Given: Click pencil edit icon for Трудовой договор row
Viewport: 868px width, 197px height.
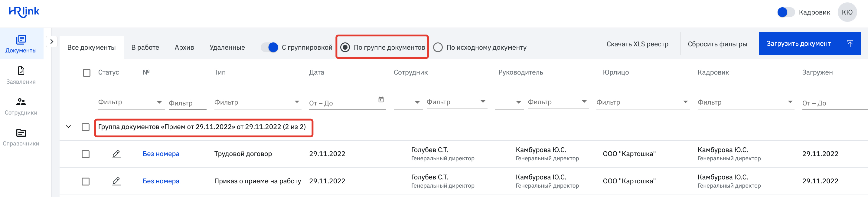Looking at the screenshot, I should point(116,154).
